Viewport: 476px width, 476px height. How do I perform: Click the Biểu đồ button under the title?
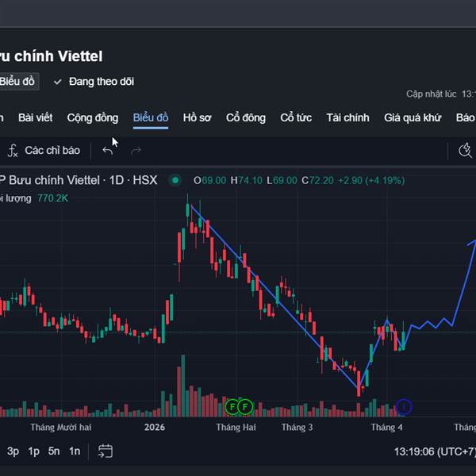click(x=17, y=82)
